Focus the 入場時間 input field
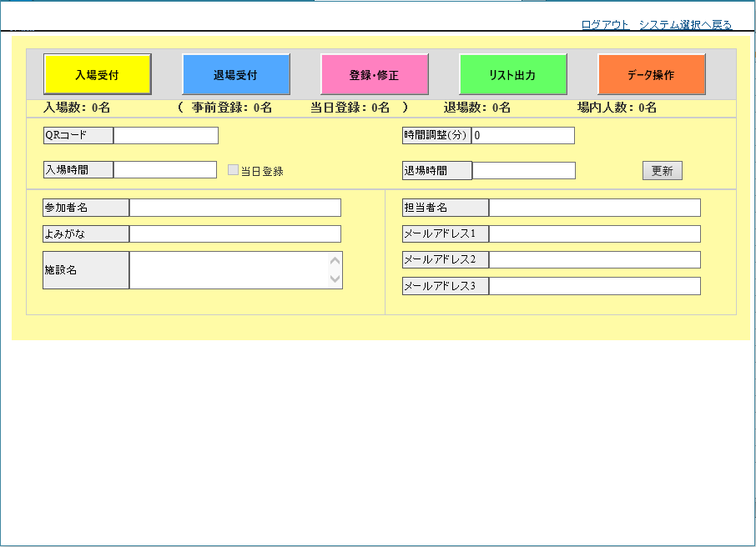Screen dimensions: 756x547 point(165,169)
